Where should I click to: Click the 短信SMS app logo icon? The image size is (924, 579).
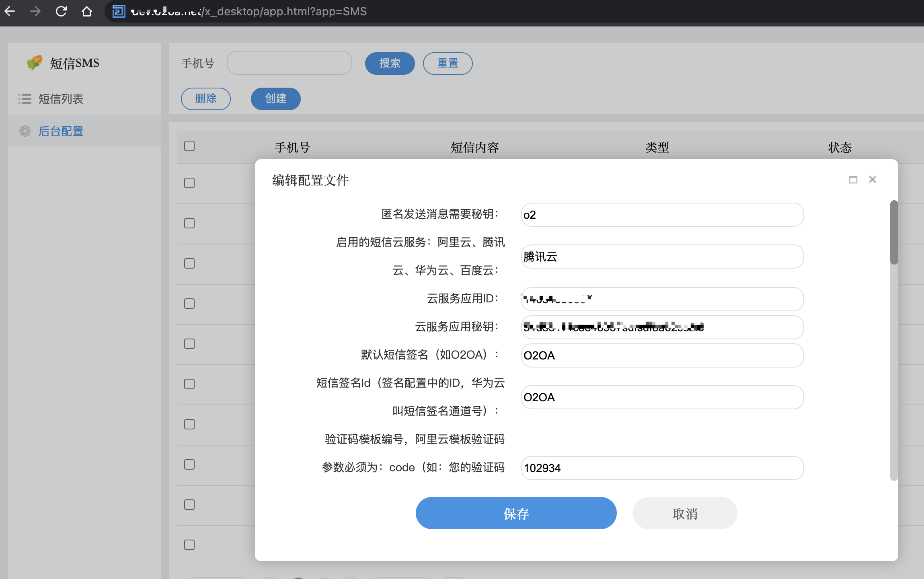35,63
